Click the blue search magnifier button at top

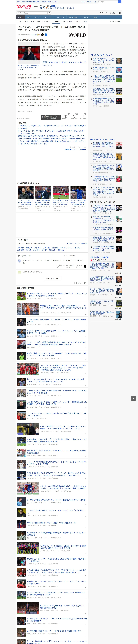click(120, 2)
